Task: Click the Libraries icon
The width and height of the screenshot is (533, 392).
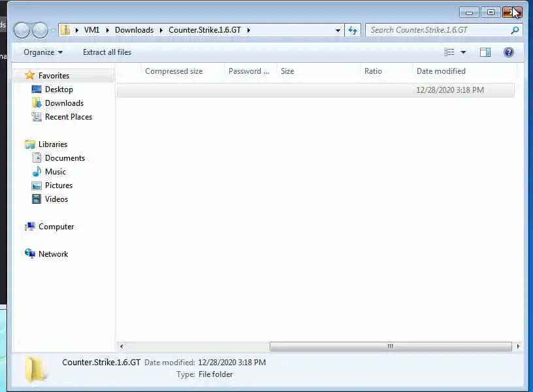Action: (30, 144)
